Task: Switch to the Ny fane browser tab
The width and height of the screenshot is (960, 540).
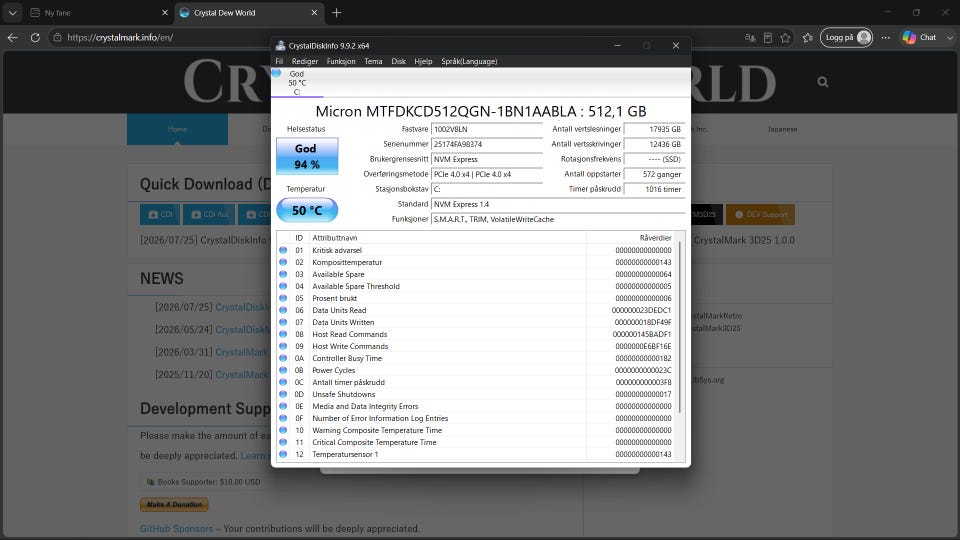Action: coord(98,12)
